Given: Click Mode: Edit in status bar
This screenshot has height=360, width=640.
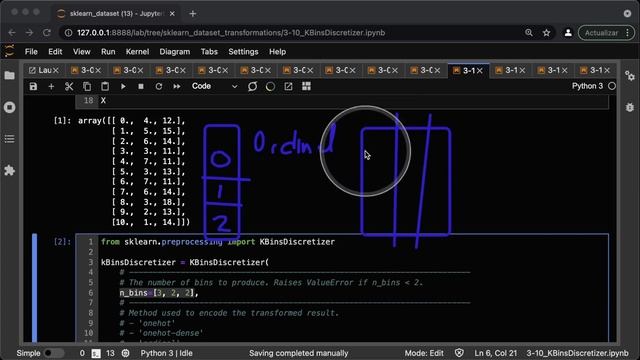Looking at the screenshot, I should 424,353.
